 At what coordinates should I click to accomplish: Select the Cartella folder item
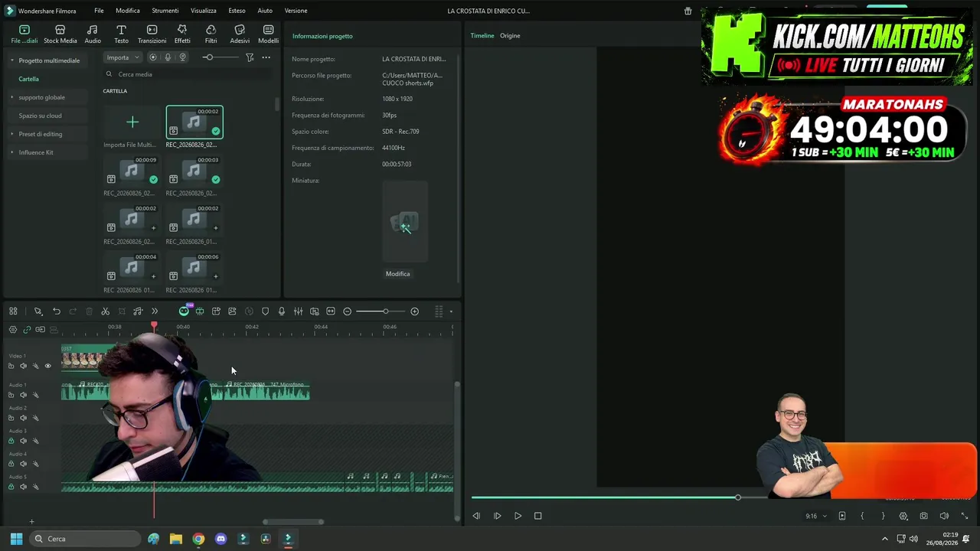point(28,79)
